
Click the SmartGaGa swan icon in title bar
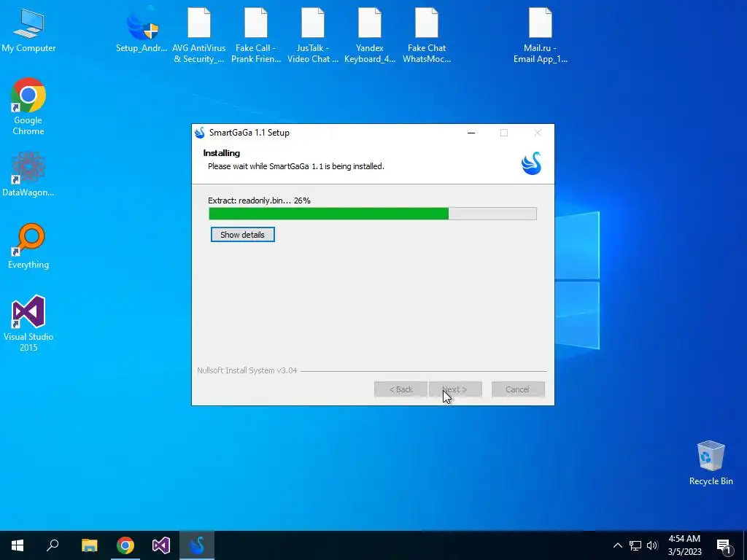[200, 133]
